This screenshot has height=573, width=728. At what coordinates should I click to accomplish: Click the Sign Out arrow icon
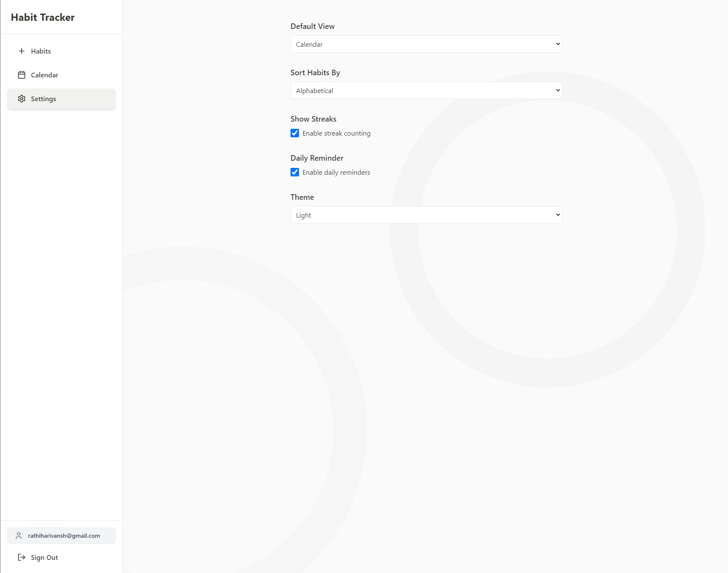(22, 557)
